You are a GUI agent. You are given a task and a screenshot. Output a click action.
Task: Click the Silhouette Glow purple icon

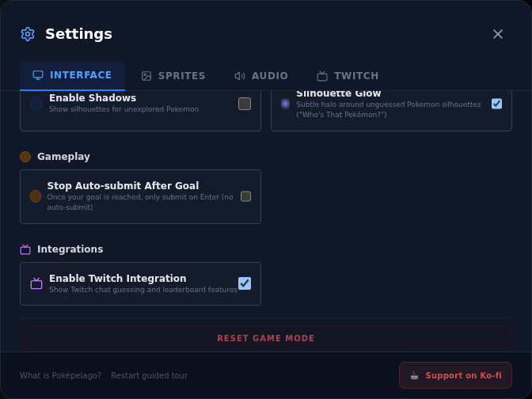coord(285,104)
